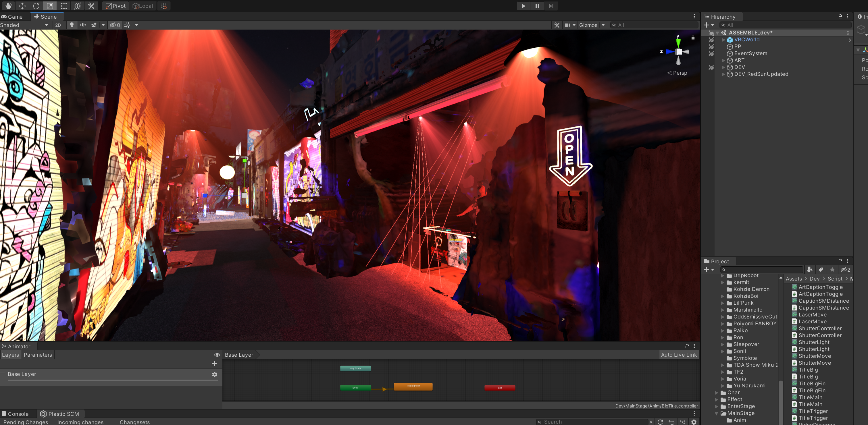Lock the scene gizmo rotation

click(693, 37)
